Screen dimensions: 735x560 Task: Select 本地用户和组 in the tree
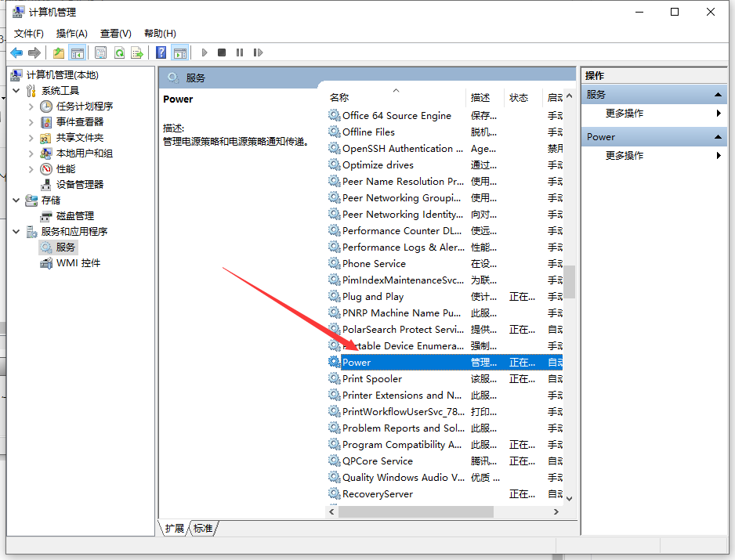pos(85,154)
